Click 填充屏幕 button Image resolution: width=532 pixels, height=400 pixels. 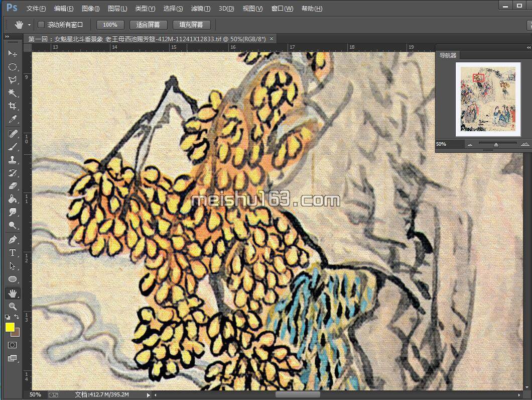click(191, 25)
